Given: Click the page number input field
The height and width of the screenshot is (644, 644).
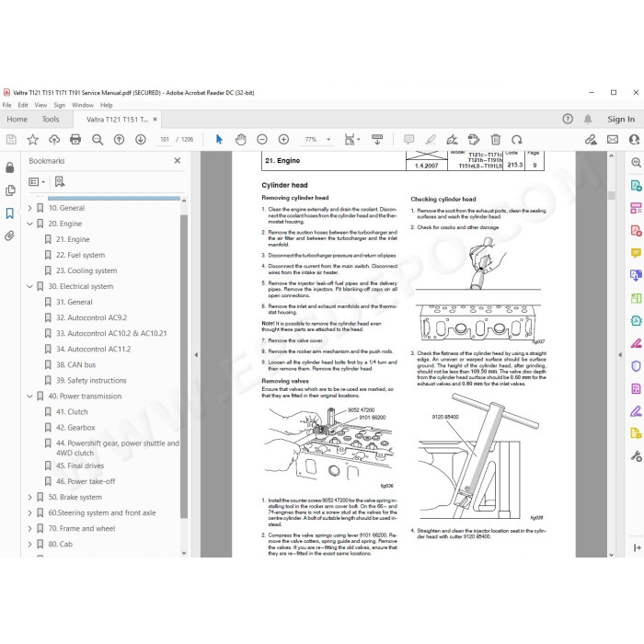Looking at the screenshot, I should (165, 140).
